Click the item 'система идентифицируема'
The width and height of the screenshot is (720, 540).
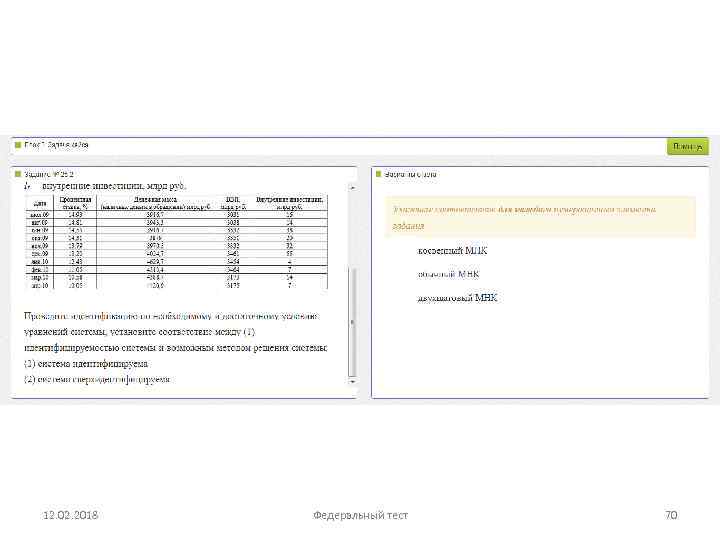coord(86,364)
